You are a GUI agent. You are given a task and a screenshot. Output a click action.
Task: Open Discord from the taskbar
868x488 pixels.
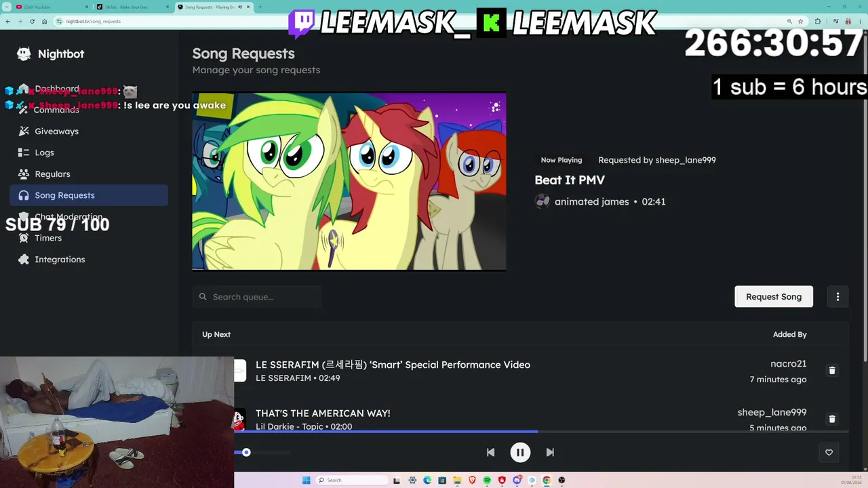coord(517,480)
